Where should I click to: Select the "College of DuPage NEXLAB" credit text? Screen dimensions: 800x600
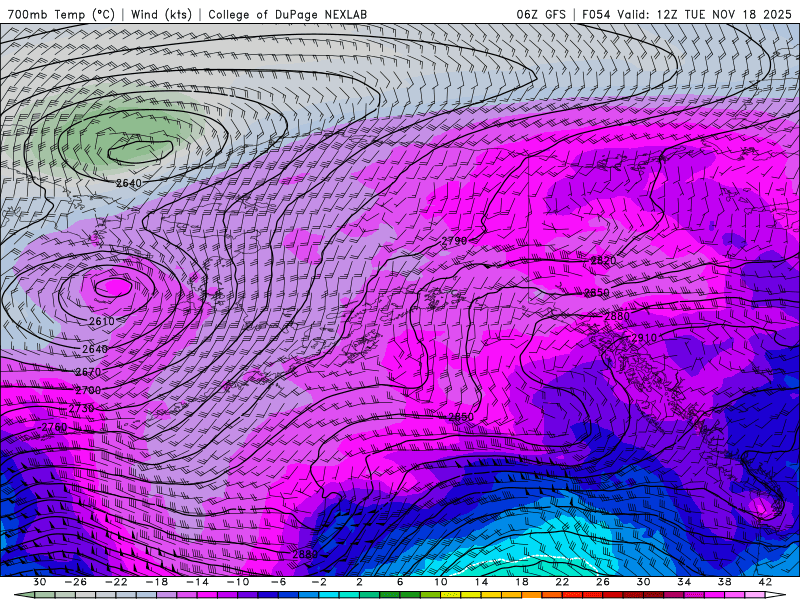tap(287, 14)
